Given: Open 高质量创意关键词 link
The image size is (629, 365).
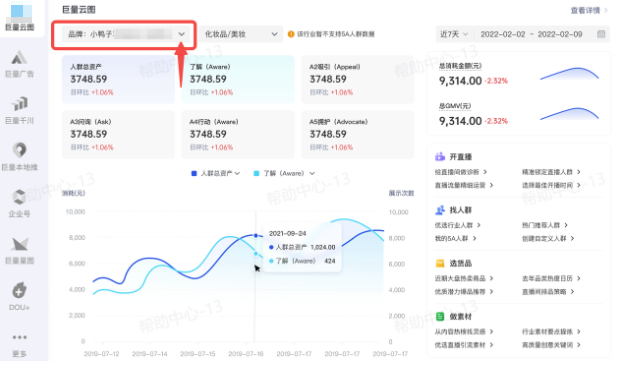Looking at the screenshot, I should [x=551, y=345].
